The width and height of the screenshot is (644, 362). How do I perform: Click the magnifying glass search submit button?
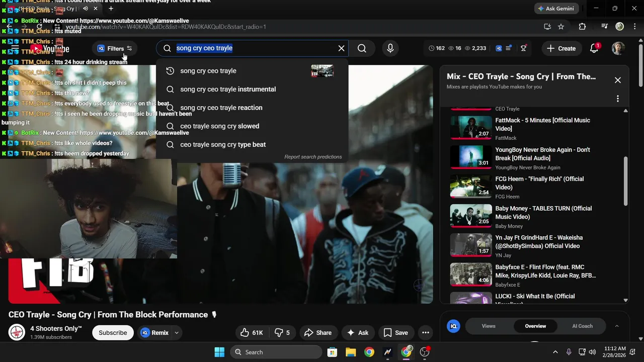pyautogui.click(x=362, y=48)
